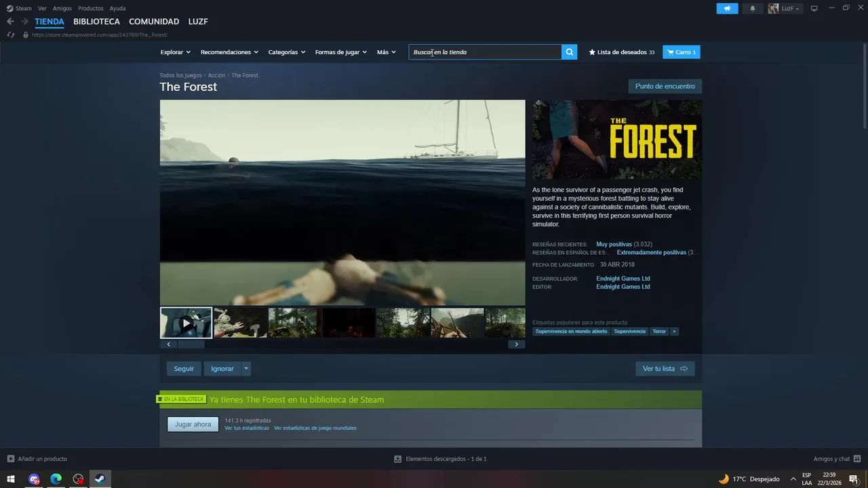This screenshot has width=868, height=488.
Task: Expand the Explorar dropdown
Action: click(175, 52)
